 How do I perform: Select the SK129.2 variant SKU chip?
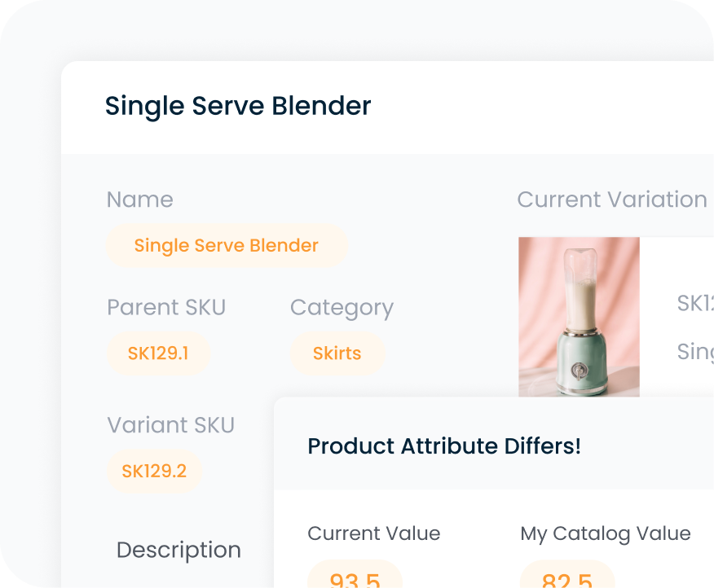point(155,471)
